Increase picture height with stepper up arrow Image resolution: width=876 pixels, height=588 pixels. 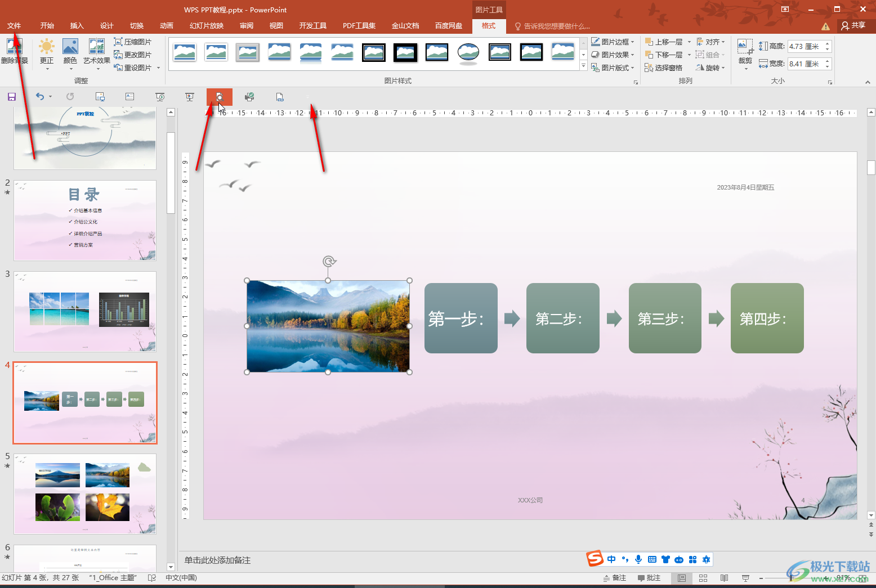click(828, 43)
